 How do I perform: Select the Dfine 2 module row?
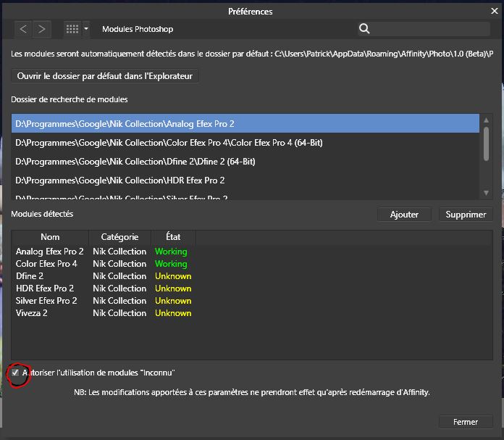(x=252, y=276)
